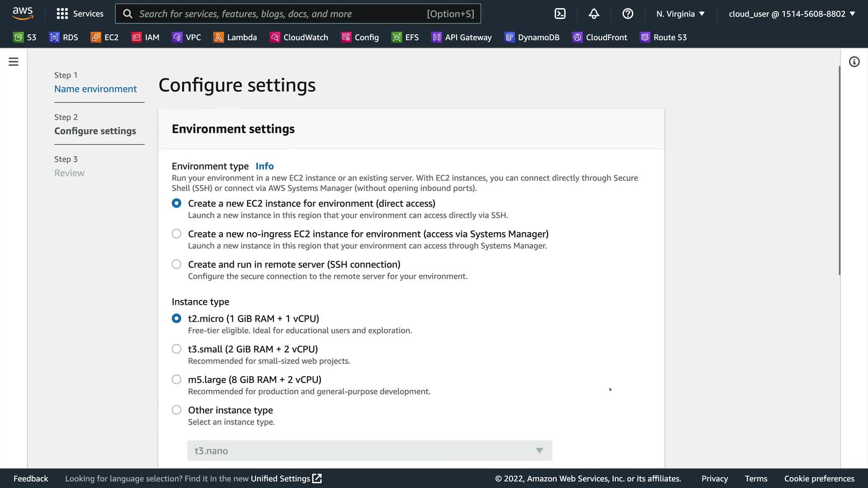868x488 pixels.
Task: Open the info panel icon
Action: coord(854,62)
